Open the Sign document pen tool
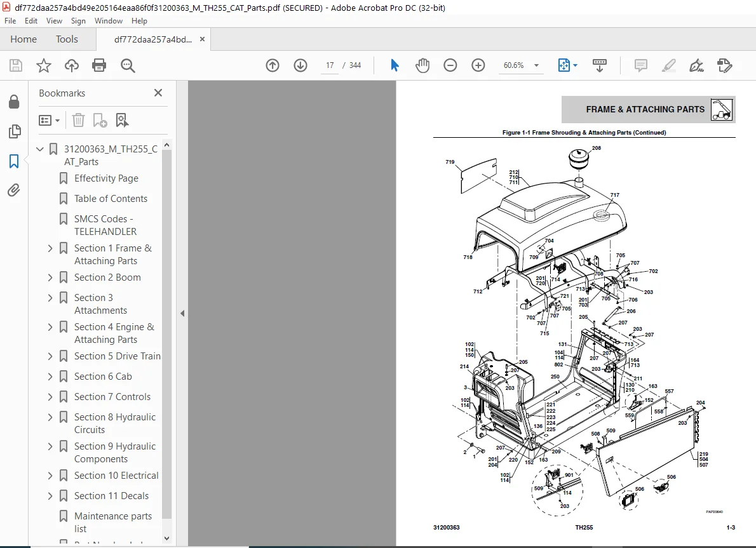Image resolution: width=756 pixels, height=548 pixels. pos(696,65)
